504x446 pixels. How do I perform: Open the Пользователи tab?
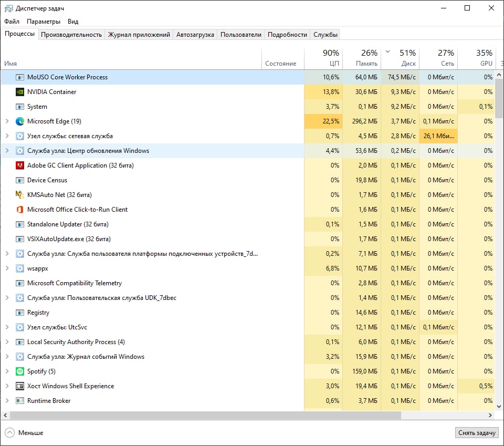click(x=241, y=35)
